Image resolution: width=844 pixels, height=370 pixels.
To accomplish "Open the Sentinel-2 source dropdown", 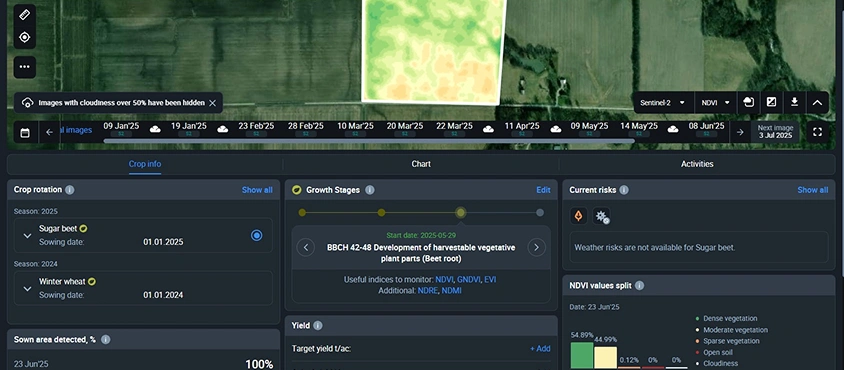I will click(663, 102).
